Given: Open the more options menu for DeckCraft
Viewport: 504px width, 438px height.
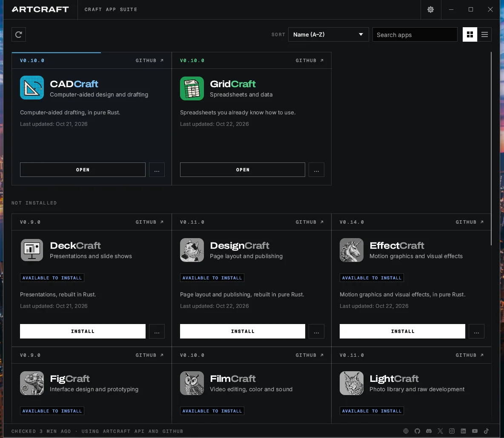Looking at the screenshot, I should click(157, 331).
